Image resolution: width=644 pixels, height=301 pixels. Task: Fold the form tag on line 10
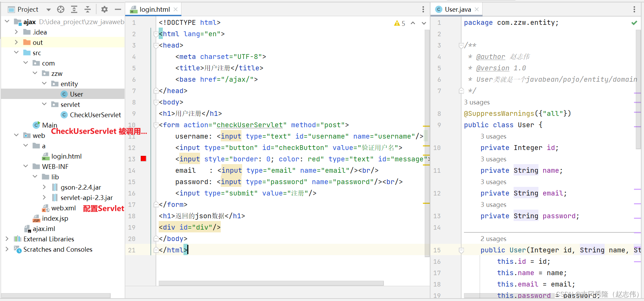[x=156, y=125]
